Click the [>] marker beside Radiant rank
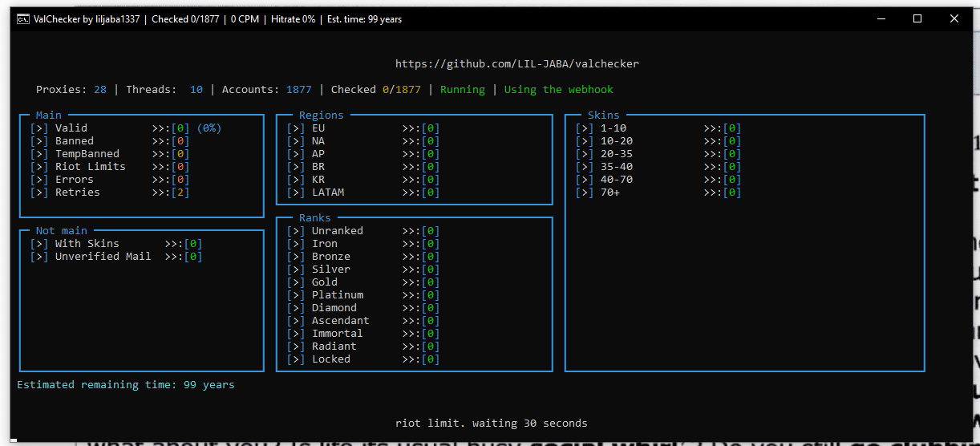 coord(296,347)
